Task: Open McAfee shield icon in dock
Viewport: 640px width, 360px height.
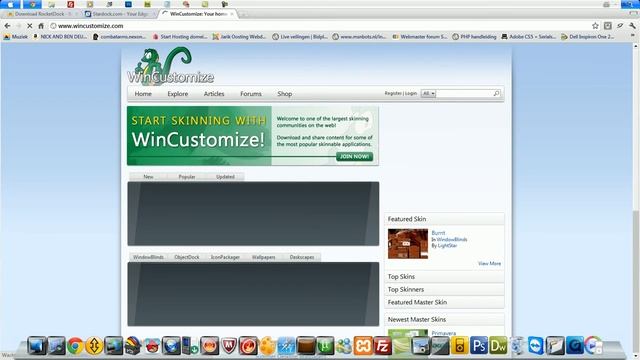Action: tap(229, 346)
